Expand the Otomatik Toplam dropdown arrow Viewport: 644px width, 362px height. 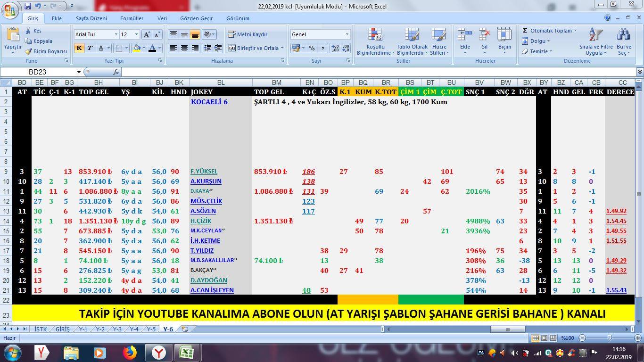click(x=575, y=31)
